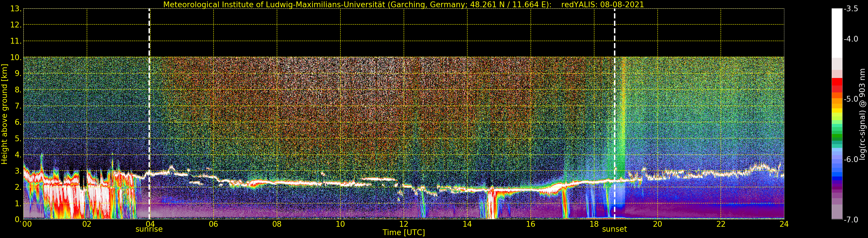
Task: Click the 'Height above ground [km]' axis label
Action: (4, 114)
